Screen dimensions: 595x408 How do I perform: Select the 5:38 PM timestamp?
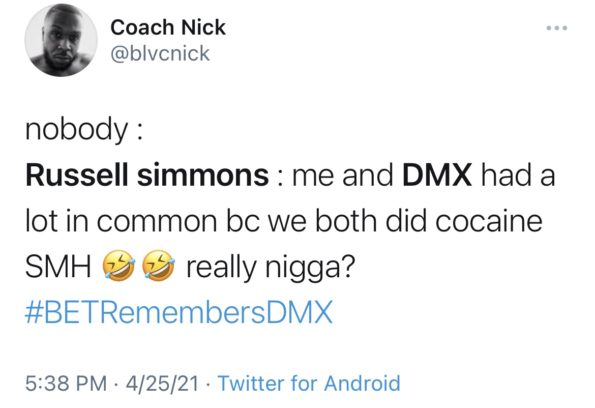(x=66, y=383)
